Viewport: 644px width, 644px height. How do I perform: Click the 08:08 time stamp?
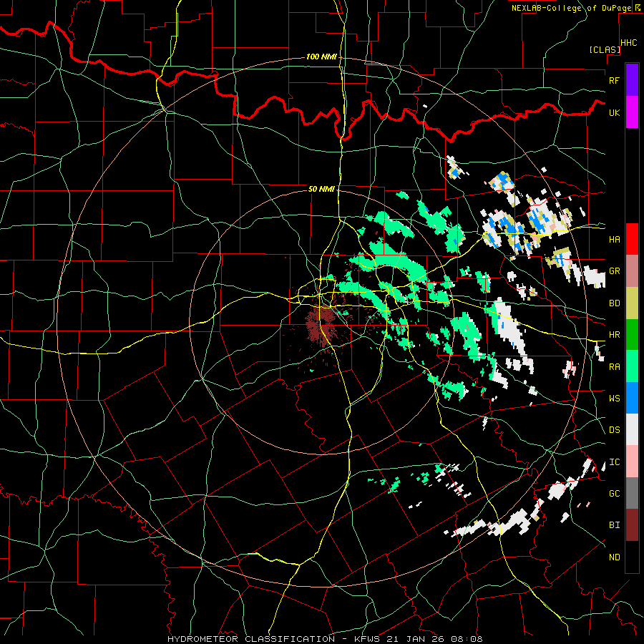click(x=467, y=639)
